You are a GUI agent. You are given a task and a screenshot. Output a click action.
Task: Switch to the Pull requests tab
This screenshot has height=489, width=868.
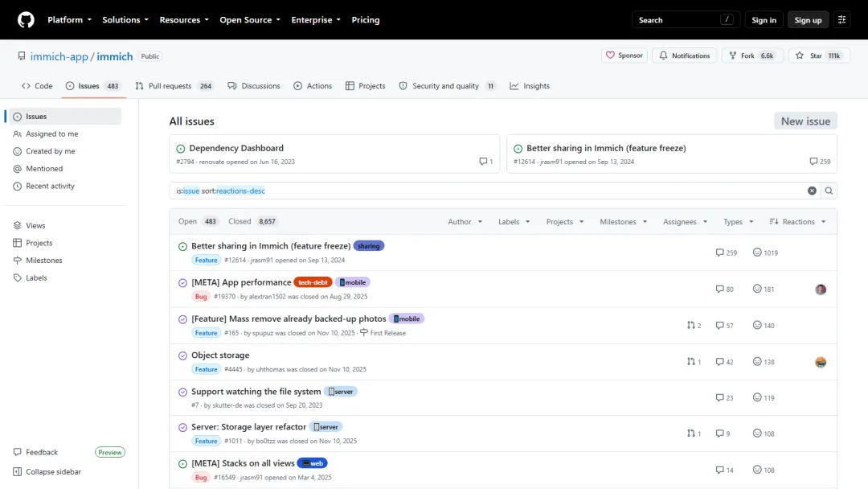pyautogui.click(x=174, y=86)
